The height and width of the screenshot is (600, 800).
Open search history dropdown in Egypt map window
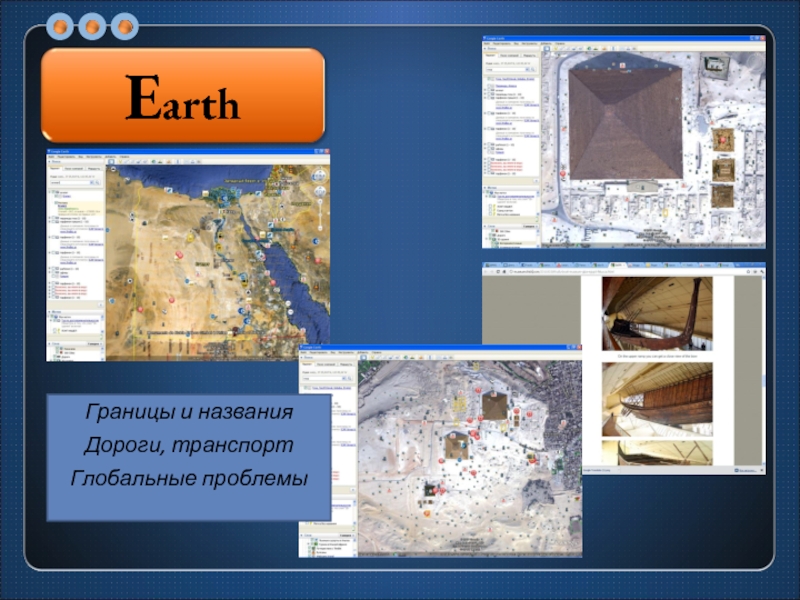[91, 182]
